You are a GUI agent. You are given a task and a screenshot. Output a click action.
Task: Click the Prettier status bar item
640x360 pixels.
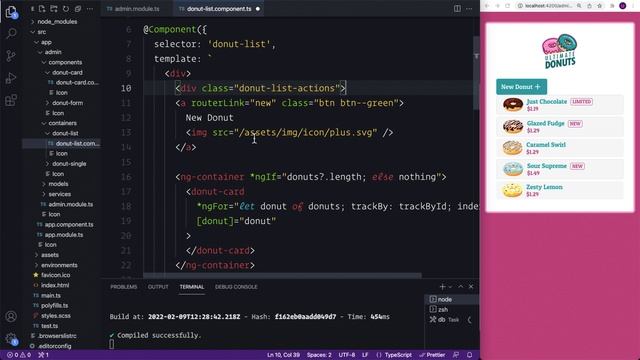[x=432, y=355]
